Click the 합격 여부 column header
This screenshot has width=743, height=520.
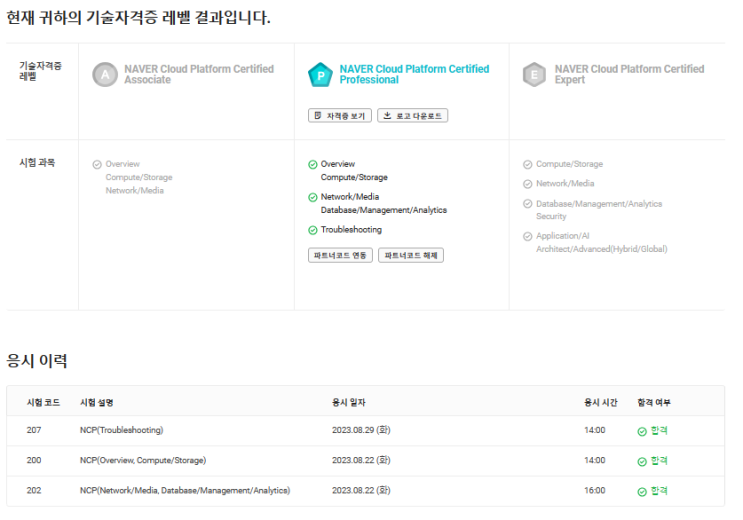tap(654, 402)
